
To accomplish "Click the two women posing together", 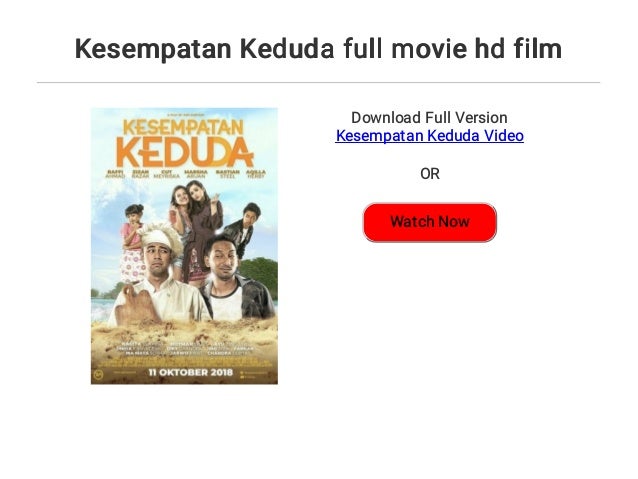I will click(196, 228).
